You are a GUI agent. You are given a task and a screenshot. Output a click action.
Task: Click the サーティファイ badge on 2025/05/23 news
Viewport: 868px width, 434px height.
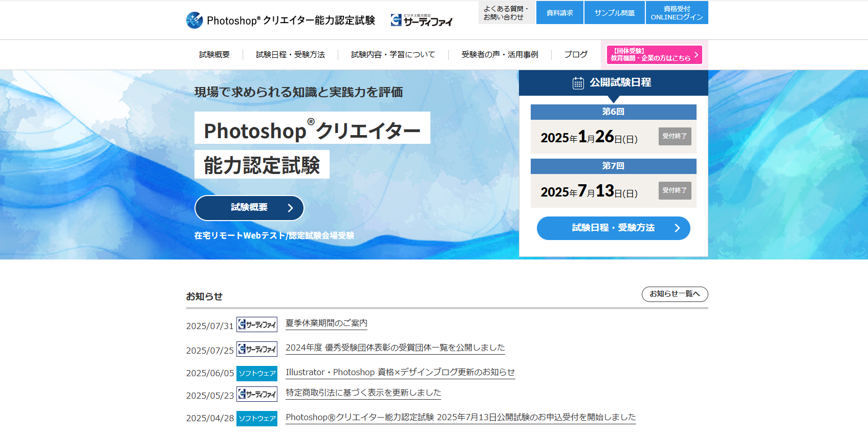pos(257,394)
